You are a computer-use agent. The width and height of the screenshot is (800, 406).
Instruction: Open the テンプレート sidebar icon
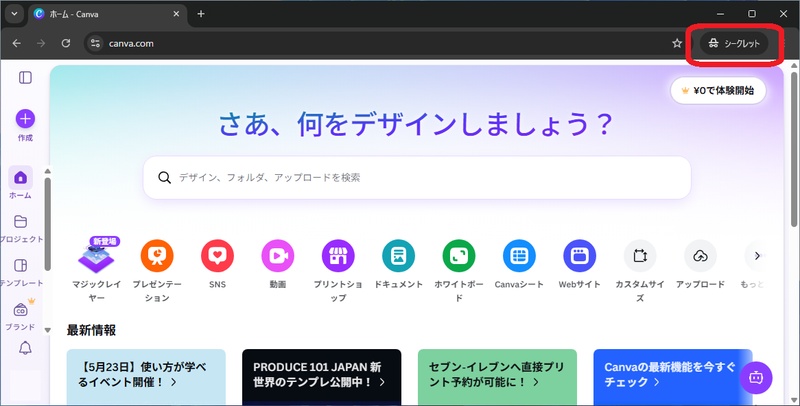tap(20, 265)
